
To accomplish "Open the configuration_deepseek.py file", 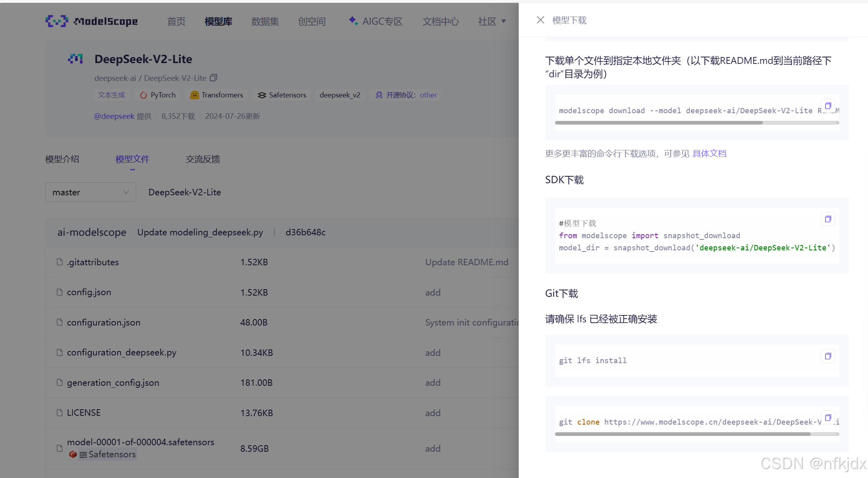I will [122, 352].
